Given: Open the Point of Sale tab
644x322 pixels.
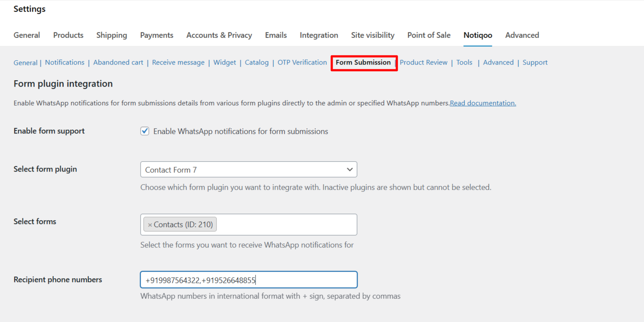Looking at the screenshot, I should [428, 35].
